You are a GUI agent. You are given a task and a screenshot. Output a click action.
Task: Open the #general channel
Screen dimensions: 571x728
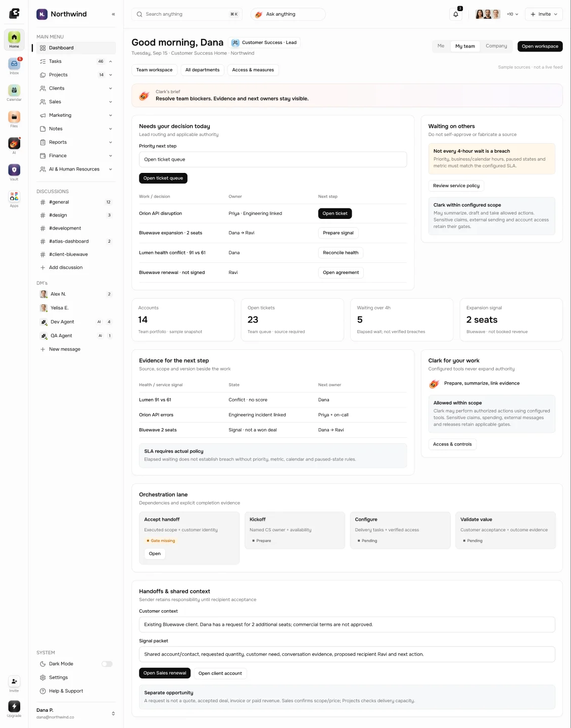pyautogui.click(x=76, y=202)
